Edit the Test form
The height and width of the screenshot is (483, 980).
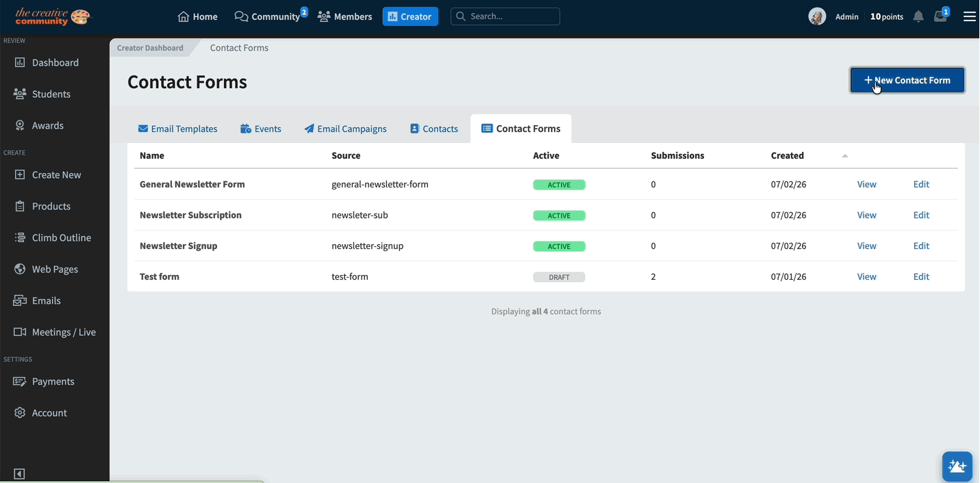pos(921,276)
